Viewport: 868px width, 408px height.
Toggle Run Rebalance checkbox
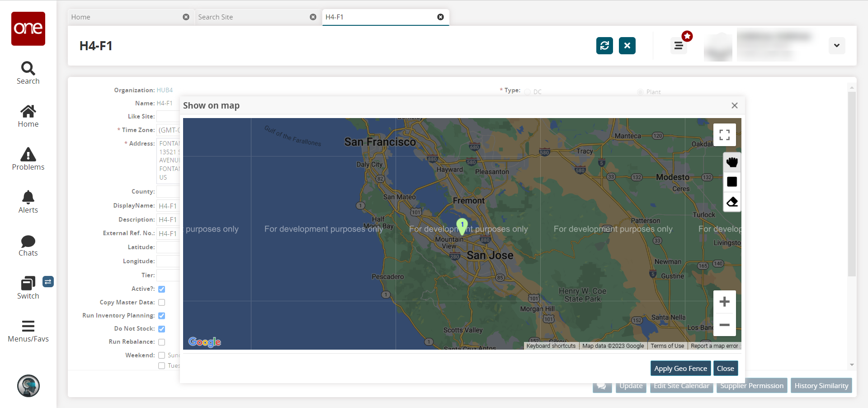pos(161,342)
